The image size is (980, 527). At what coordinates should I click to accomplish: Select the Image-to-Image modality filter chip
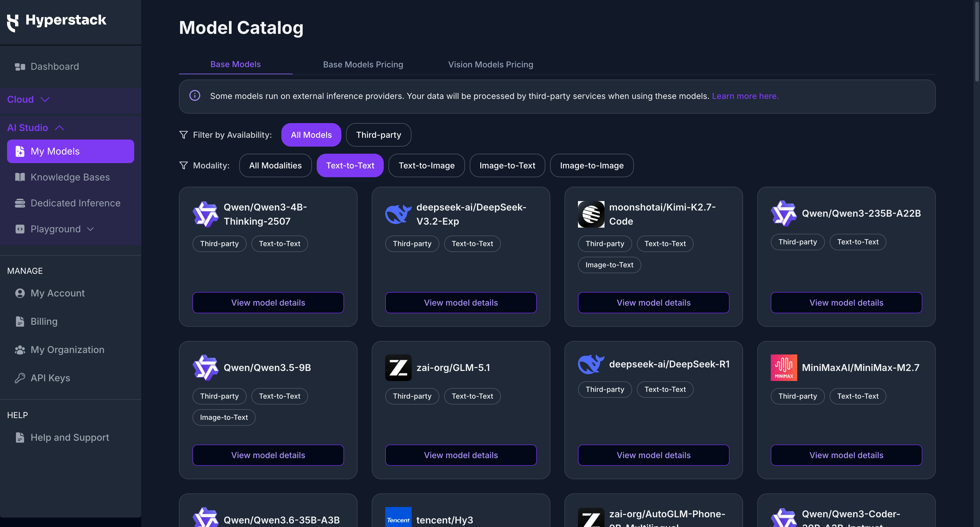pos(592,165)
